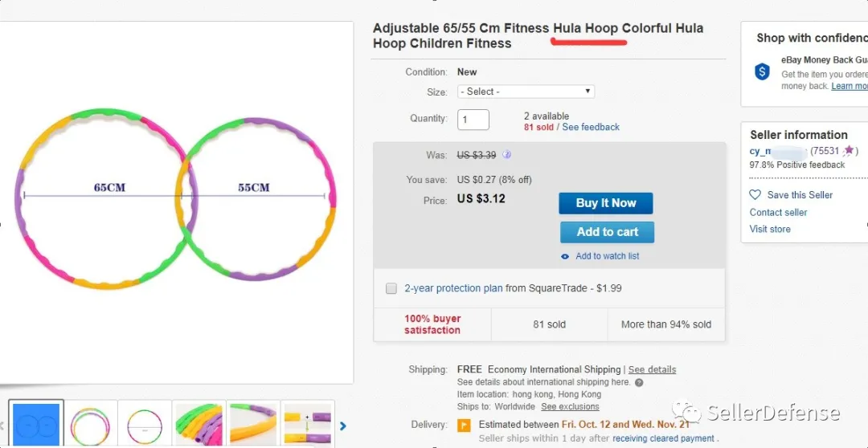
Task: Click the eye icon for Add to watch list
Action: [x=565, y=256]
